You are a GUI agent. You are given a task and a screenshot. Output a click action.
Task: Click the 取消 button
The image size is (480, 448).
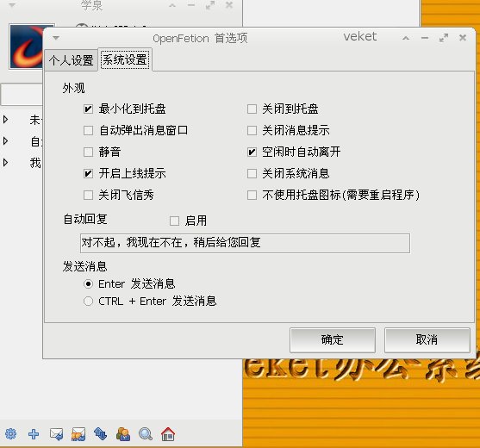pos(427,340)
